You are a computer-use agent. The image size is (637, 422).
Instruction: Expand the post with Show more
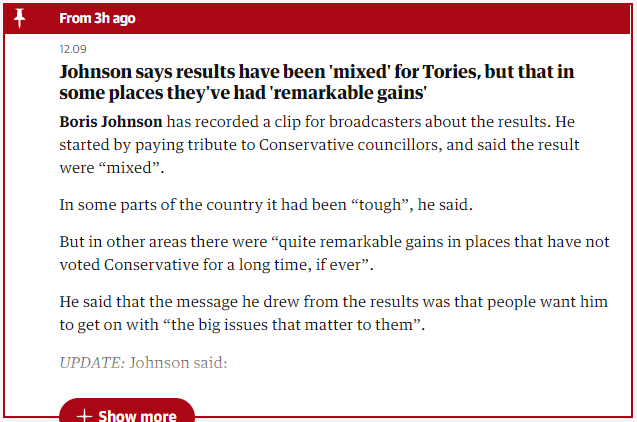[x=127, y=411]
